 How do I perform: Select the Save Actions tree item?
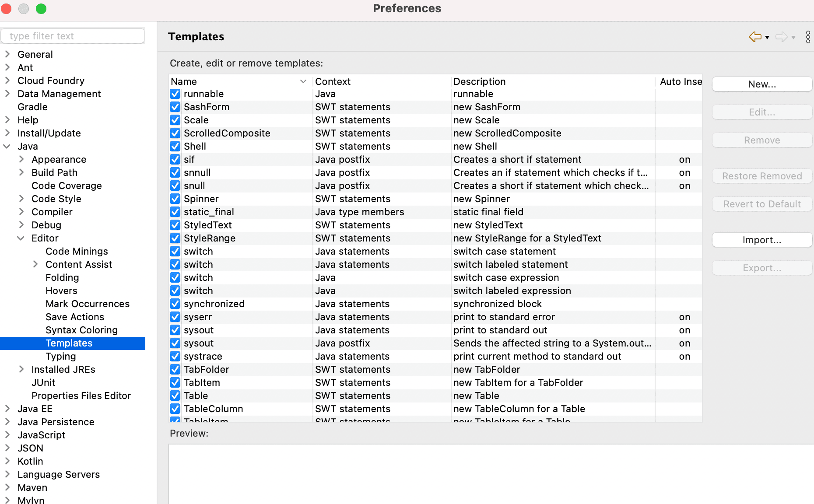pyautogui.click(x=75, y=317)
